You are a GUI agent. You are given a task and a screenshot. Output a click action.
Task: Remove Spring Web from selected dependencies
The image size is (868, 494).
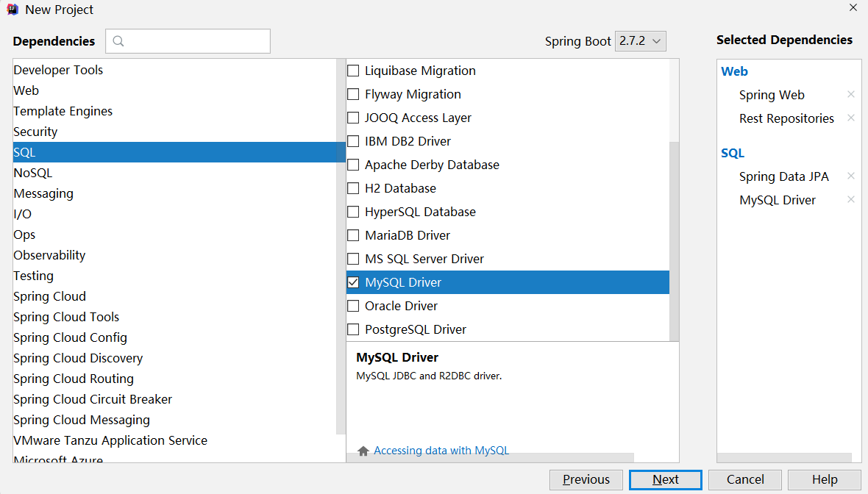[x=851, y=95]
